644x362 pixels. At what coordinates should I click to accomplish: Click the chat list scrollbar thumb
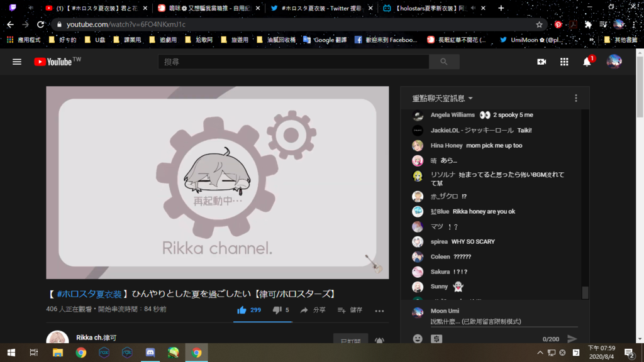click(x=586, y=293)
